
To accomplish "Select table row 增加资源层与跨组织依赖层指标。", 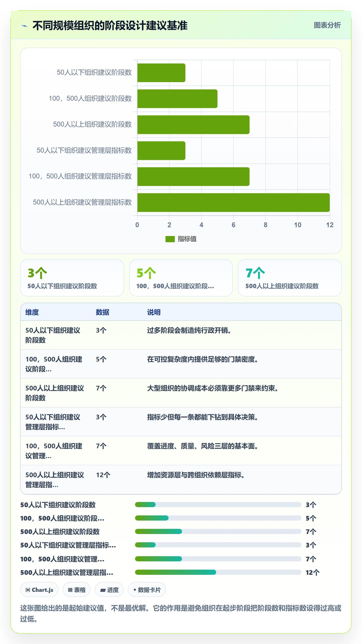I will click(181, 480).
